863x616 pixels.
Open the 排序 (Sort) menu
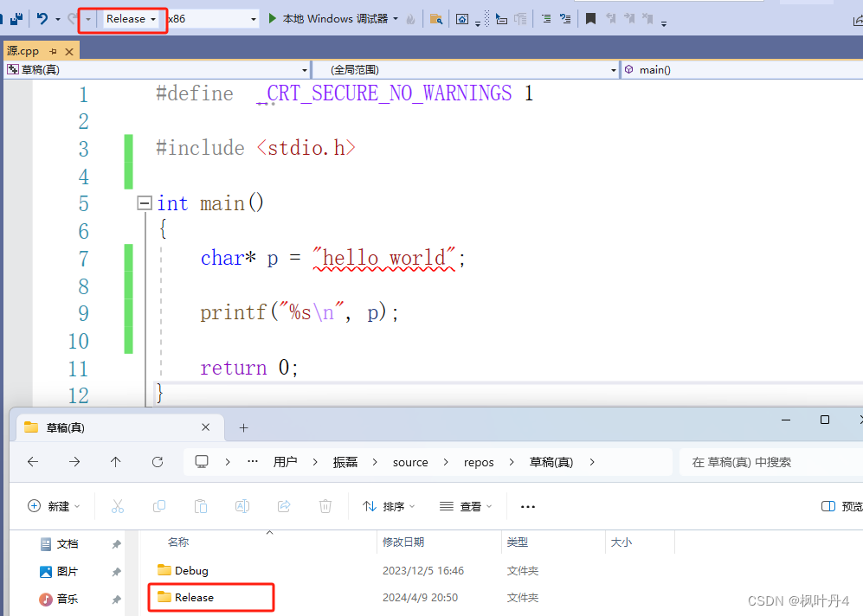click(389, 506)
